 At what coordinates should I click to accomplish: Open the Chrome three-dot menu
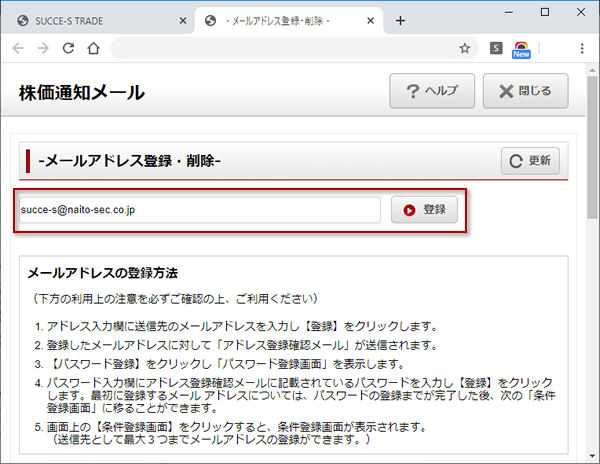[582, 48]
